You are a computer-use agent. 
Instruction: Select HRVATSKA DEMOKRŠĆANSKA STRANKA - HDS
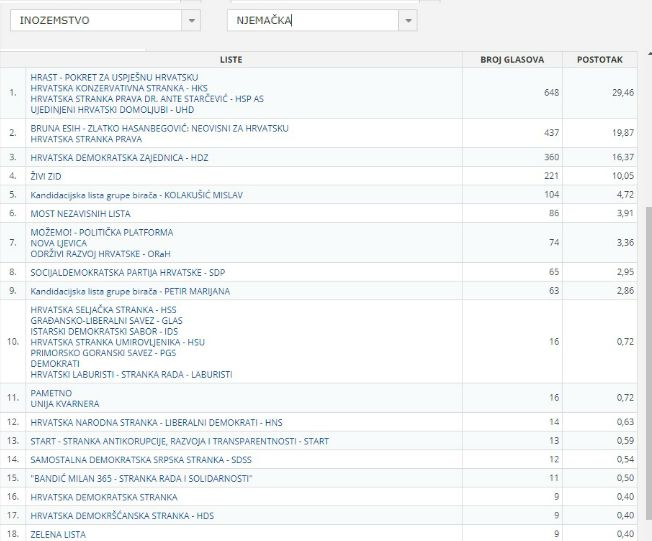click(x=122, y=516)
